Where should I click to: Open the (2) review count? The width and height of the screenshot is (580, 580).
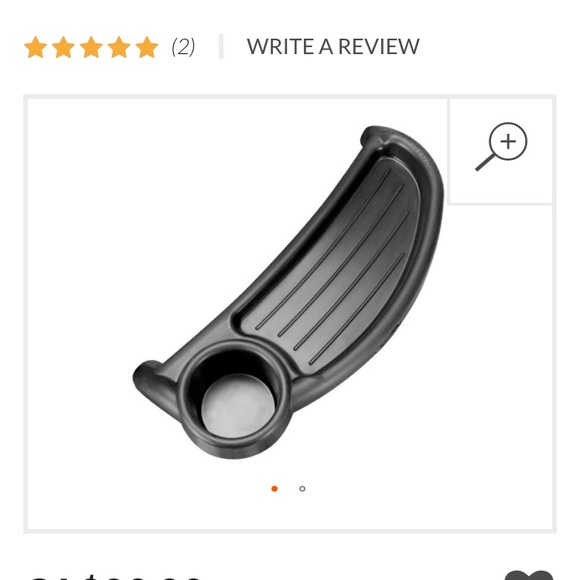[183, 47]
